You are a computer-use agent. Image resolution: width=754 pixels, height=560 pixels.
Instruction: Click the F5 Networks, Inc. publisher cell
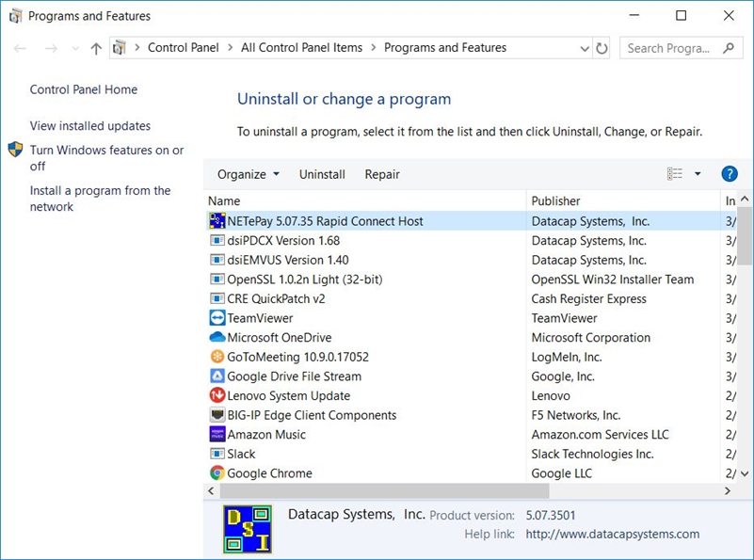[x=576, y=415]
